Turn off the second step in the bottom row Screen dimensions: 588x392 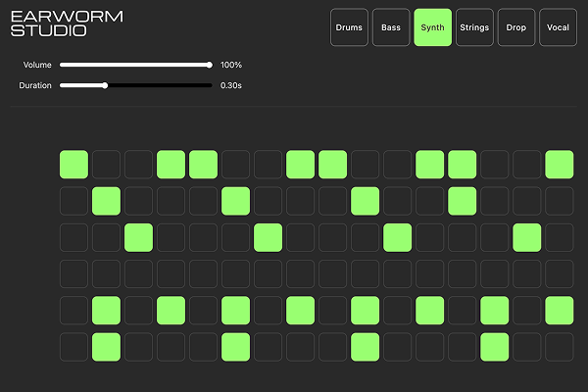pyautogui.click(x=106, y=347)
